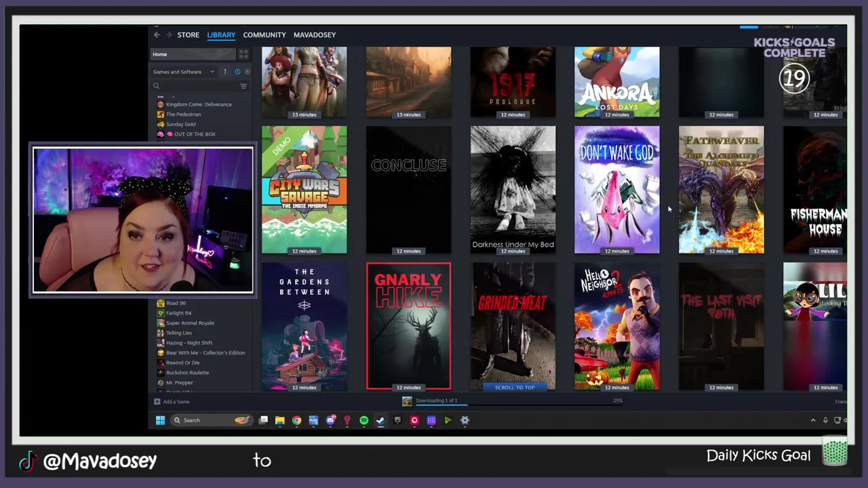
Task: Open The Gardens Between game cover
Action: pos(304,327)
